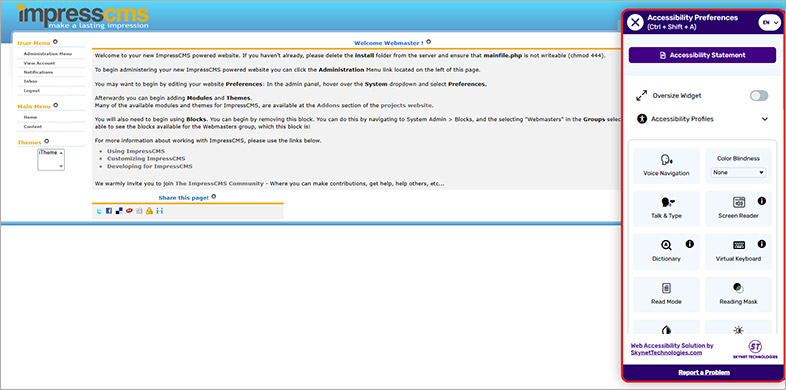786x390 pixels.
Task: Turn on the Screen Reader tile
Action: pos(738,209)
